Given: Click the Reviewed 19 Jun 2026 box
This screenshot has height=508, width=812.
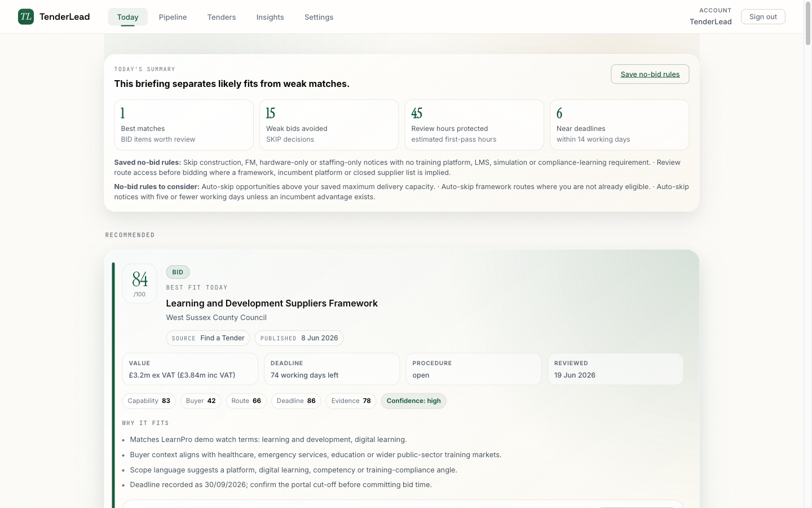Looking at the screenshot, I should tap(615, 369).
